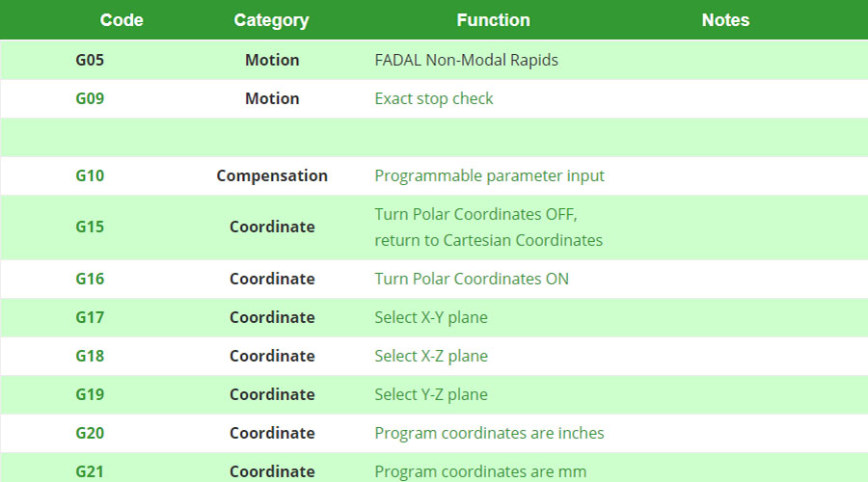
Task: Click the "Code" column header
Action: pyautogui.click(x=122, y=20)
